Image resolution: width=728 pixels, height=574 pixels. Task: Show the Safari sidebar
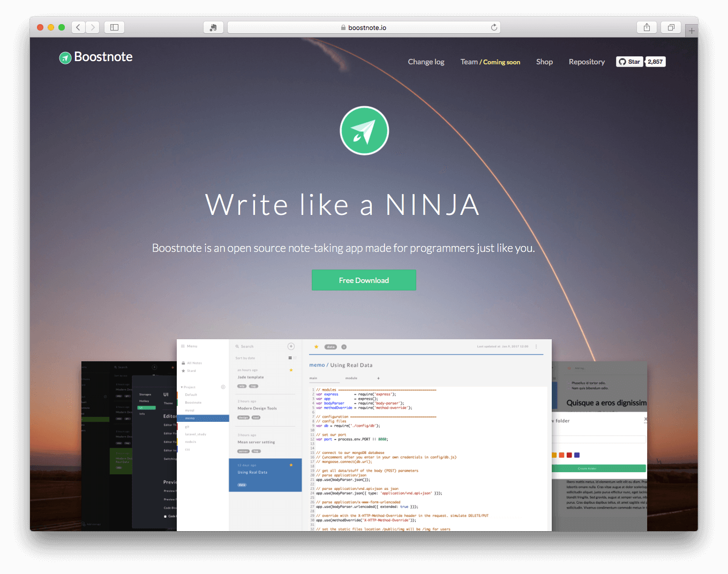click(114, 27)
